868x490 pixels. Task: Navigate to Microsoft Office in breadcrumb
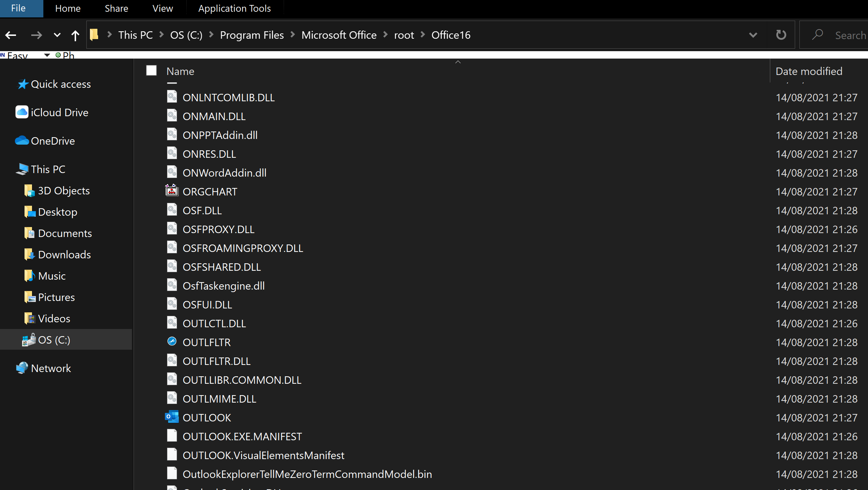point(339,35)
